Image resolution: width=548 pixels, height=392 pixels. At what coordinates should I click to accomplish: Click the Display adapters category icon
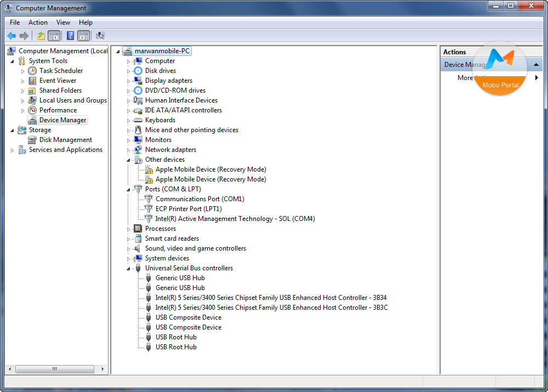pyautogui.click(x=139, y=81)
